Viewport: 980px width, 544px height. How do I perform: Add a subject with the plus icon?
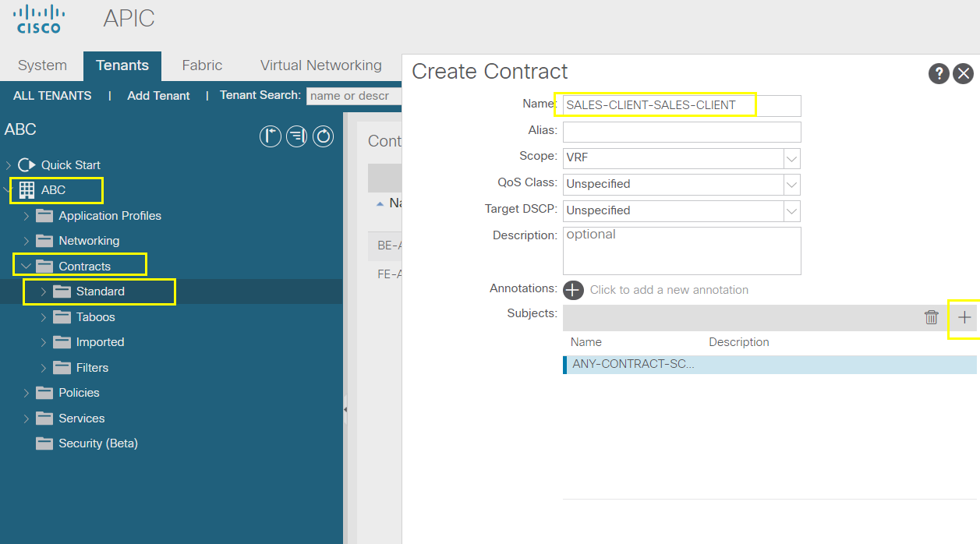click(x=964, y=317)
